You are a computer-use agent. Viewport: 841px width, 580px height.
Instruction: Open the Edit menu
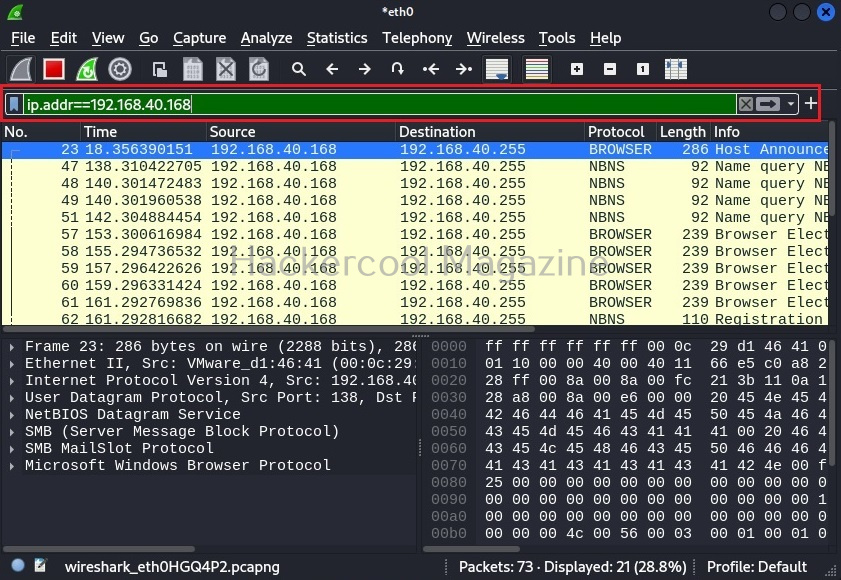tap(64, 38)
